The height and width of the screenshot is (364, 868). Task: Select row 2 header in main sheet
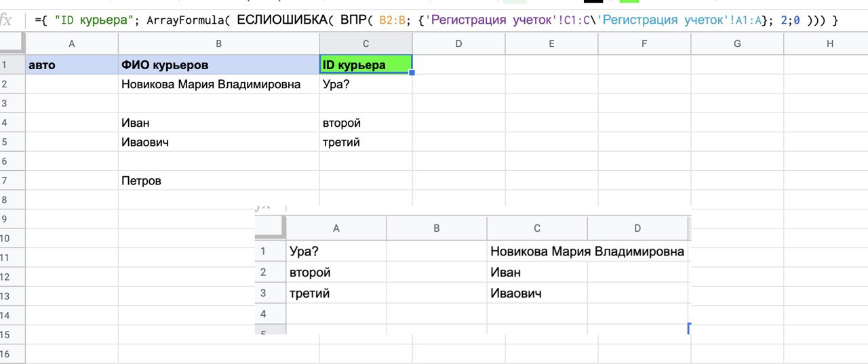point(12,84)
